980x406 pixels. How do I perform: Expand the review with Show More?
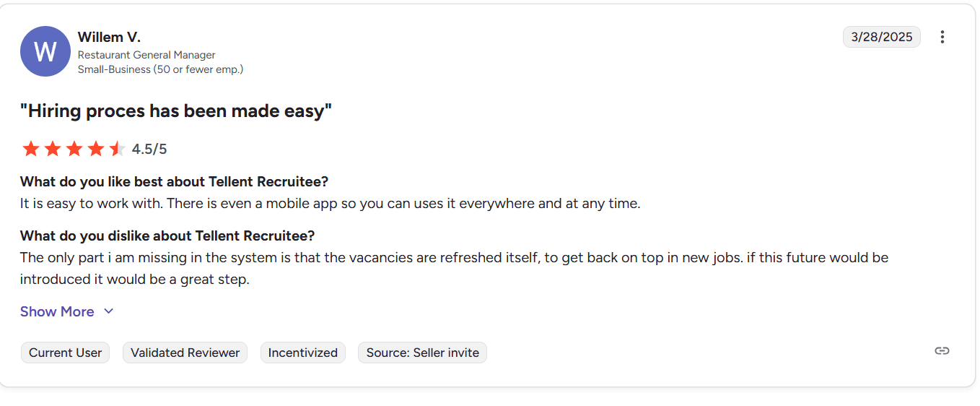57,311
